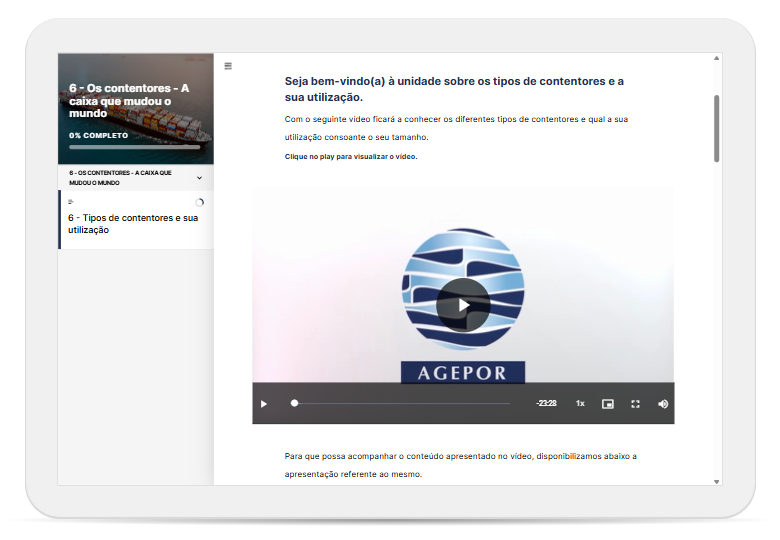Click the video seek bar track
The image size is (780, 540).
click(x=402, y=404)
